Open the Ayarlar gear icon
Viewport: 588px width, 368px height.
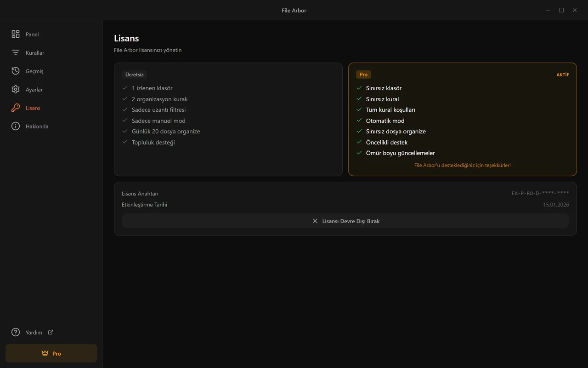[x=16, y=89]
